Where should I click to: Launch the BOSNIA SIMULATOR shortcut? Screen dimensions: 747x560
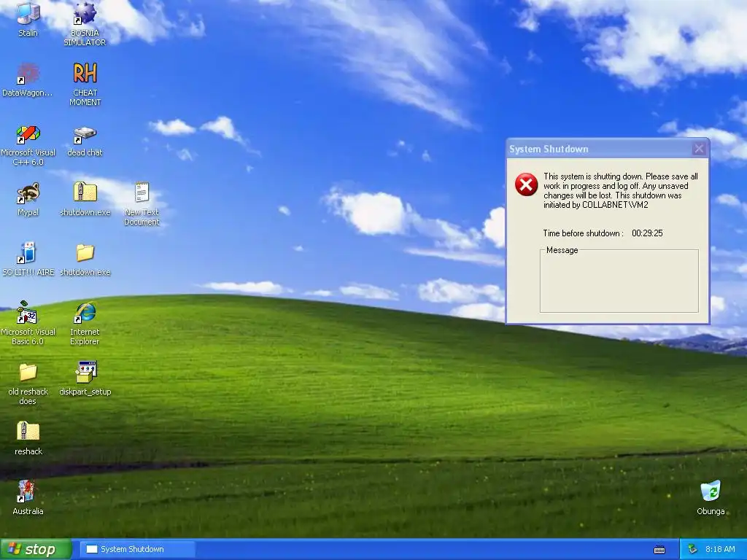[85, 24]
